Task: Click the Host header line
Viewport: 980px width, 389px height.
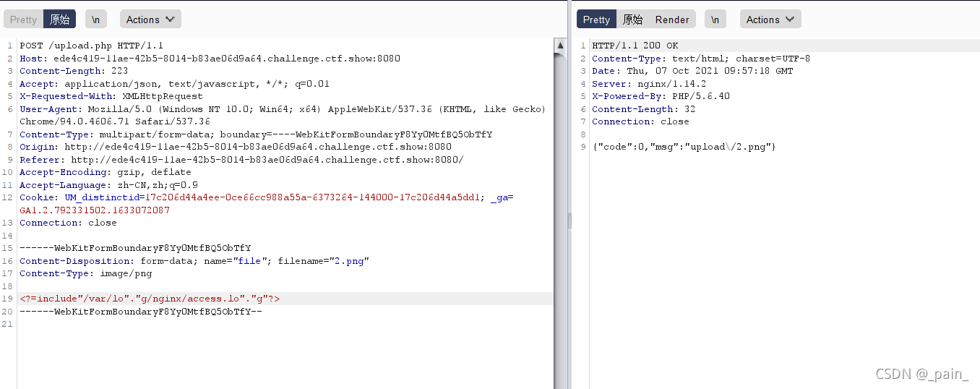Action: coord(210,59)
